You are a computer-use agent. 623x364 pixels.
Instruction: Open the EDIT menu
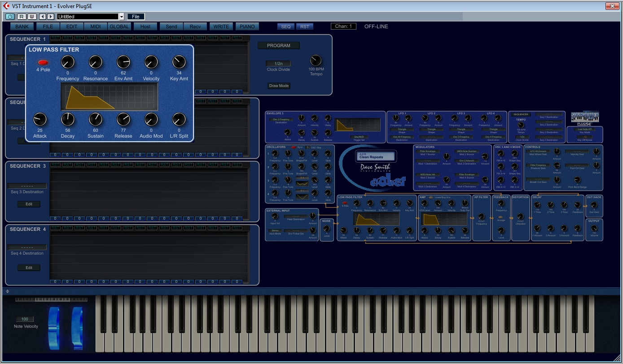(x=72, y=26)
